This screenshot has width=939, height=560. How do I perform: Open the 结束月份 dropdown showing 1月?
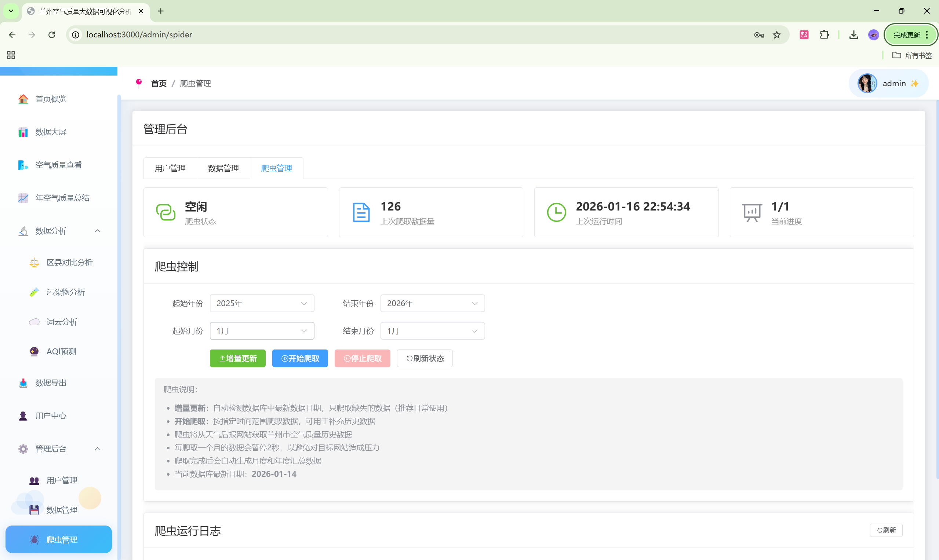click(x=432, y=331)
